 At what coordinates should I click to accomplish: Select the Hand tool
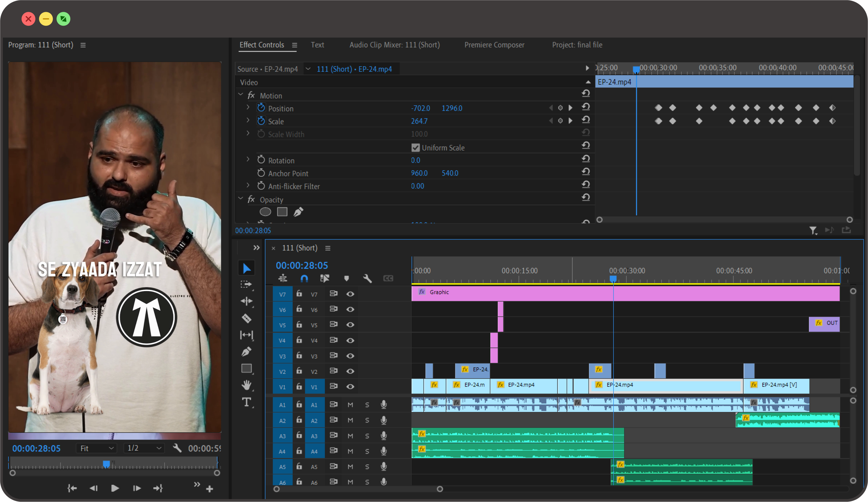(x=246, y=385)
